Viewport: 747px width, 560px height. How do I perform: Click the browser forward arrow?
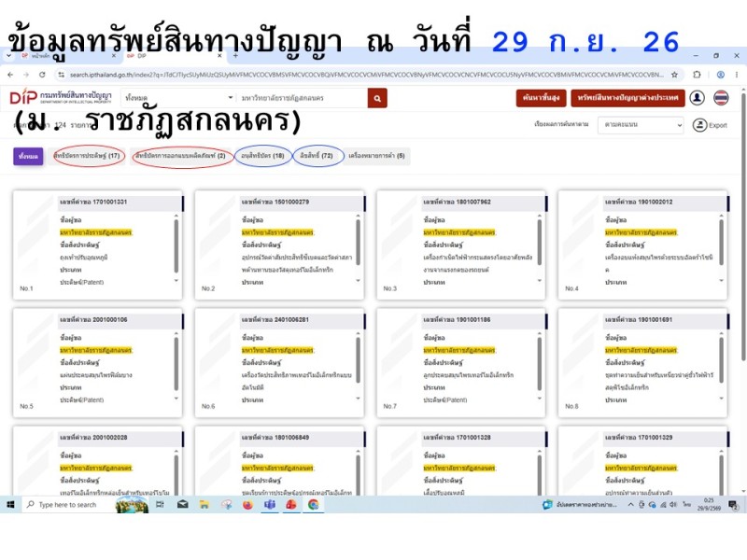click(x=26, y=75)
